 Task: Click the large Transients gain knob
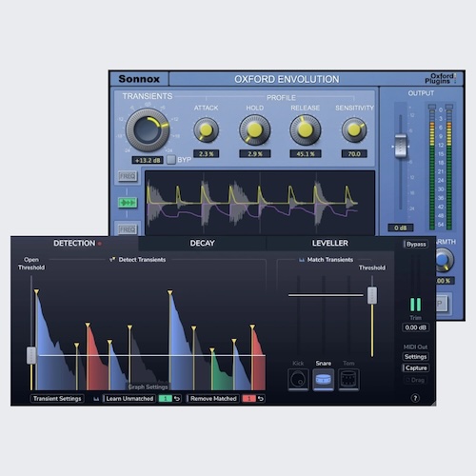(148, 130)
